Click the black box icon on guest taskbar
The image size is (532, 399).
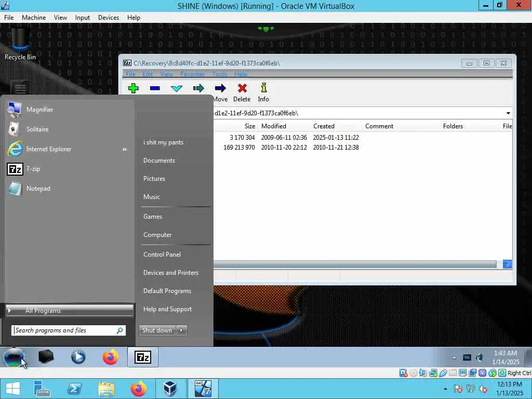click(x=46, y=357)
